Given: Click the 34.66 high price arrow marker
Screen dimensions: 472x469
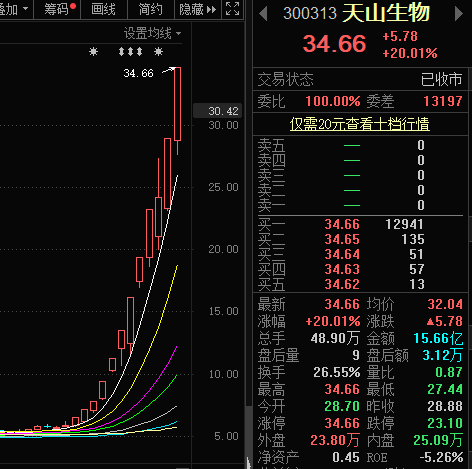Looking at the screenshot, I should 168,70.
